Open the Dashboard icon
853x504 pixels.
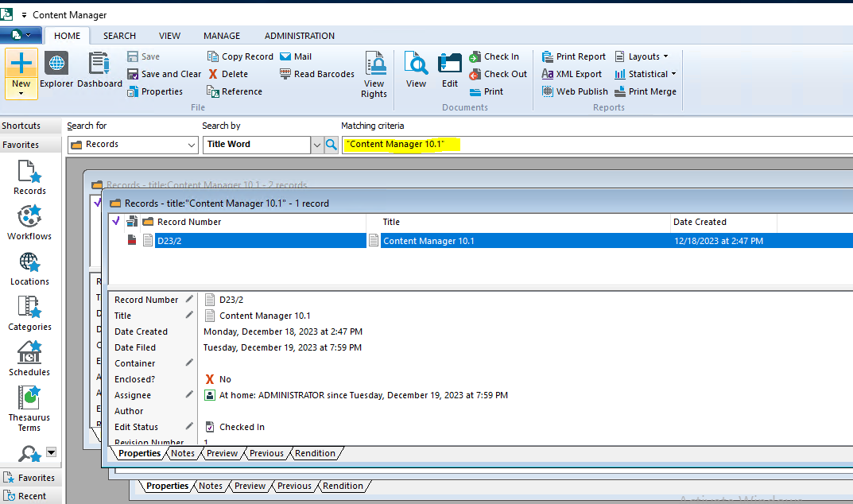pos(99,70)
